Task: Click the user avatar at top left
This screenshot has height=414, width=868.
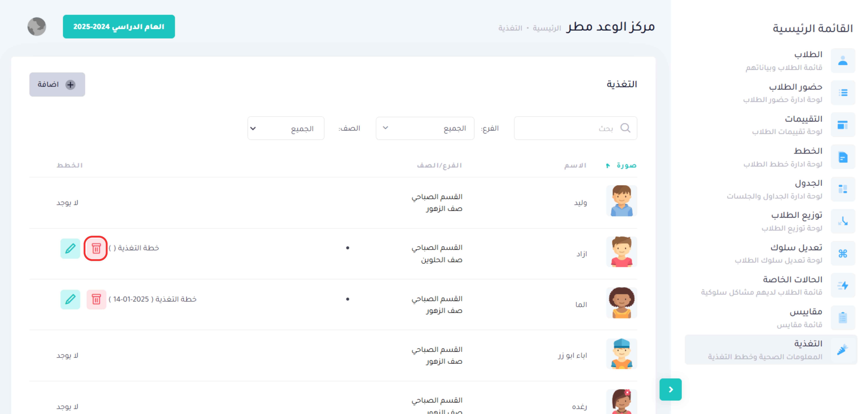Action: [37, 27]
